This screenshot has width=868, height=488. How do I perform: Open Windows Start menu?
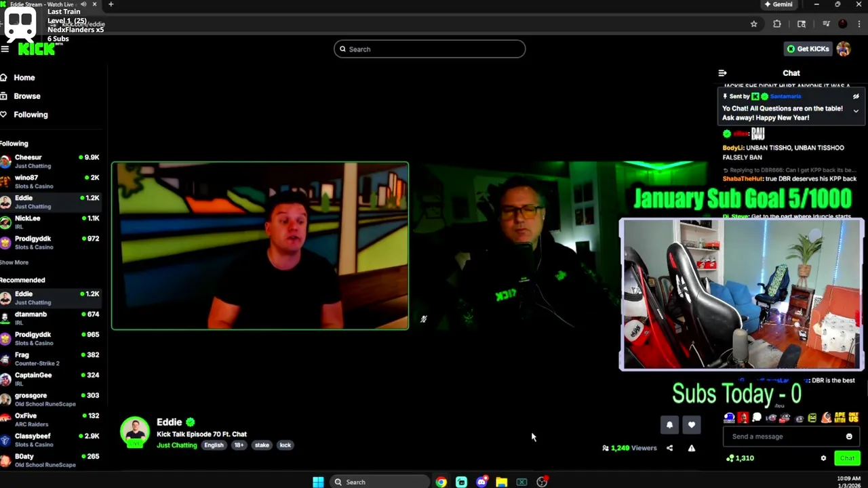click(x=318, y=482)
